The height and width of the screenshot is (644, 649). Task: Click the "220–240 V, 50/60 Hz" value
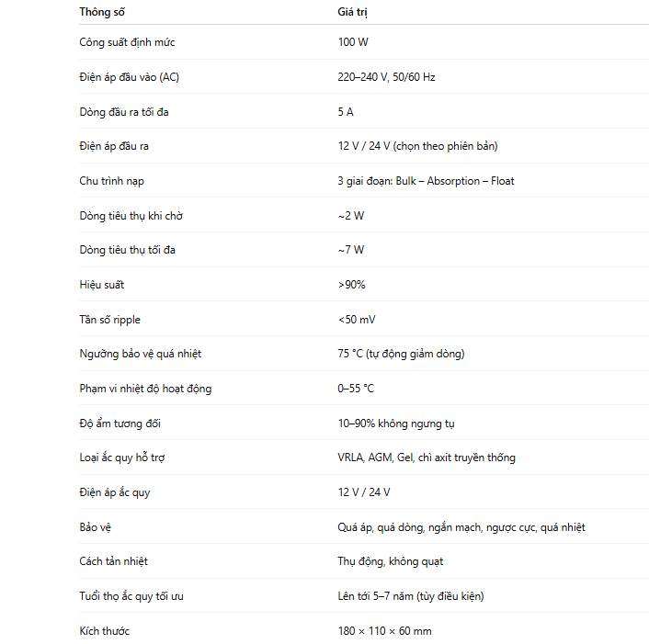[386, 77]
